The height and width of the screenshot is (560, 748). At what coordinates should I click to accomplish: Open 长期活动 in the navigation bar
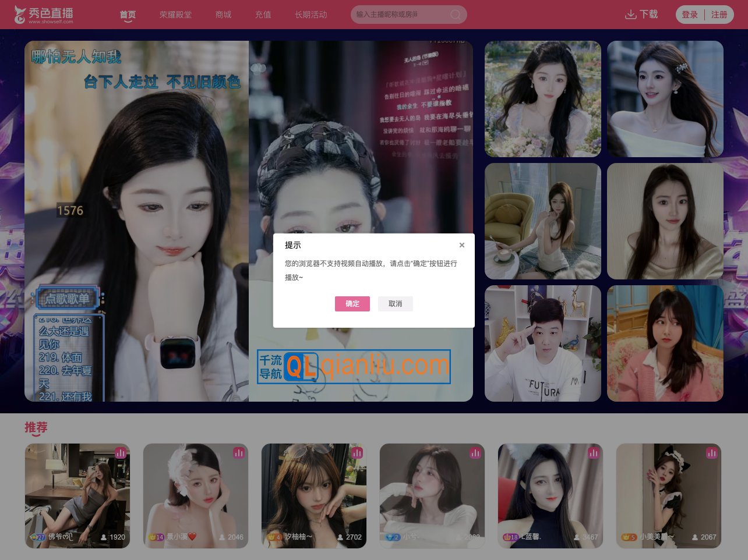click(x=311, y=15)
